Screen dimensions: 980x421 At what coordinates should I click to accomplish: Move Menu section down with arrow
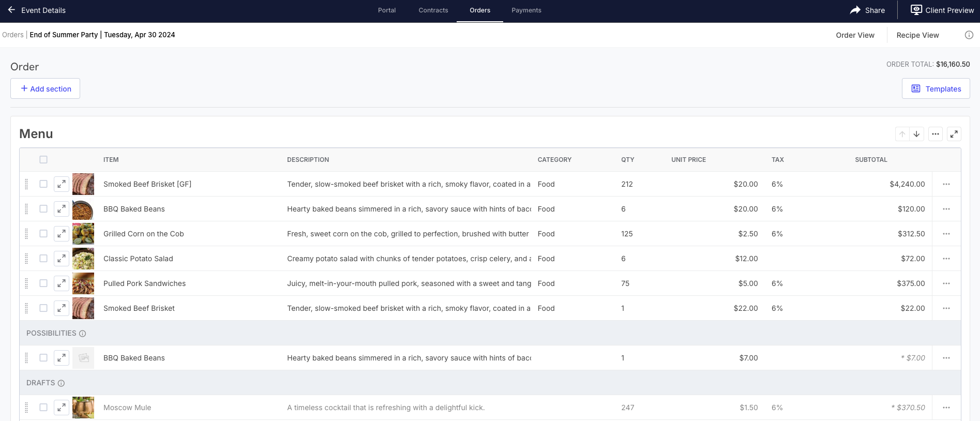(916, 134)
